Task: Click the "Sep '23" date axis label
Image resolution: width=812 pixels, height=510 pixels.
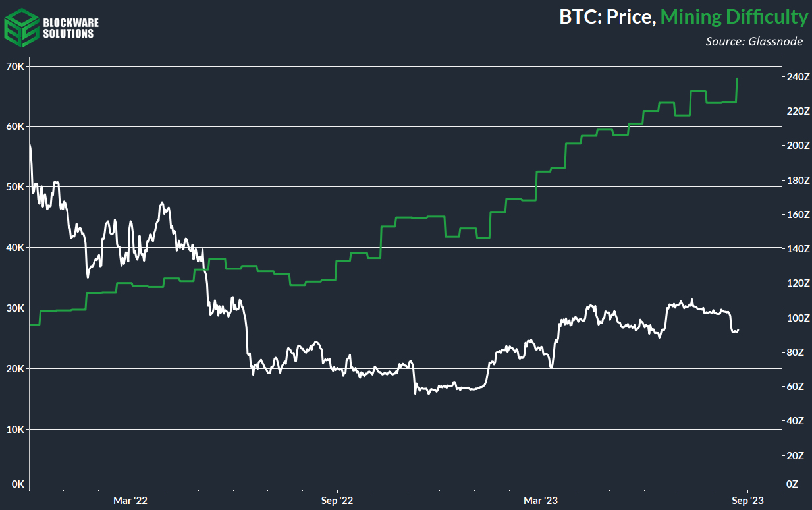Action: point(747,501)
